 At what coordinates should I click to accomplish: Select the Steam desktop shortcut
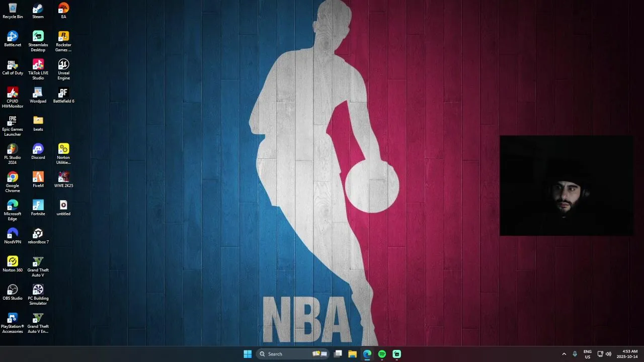[38, 11]
